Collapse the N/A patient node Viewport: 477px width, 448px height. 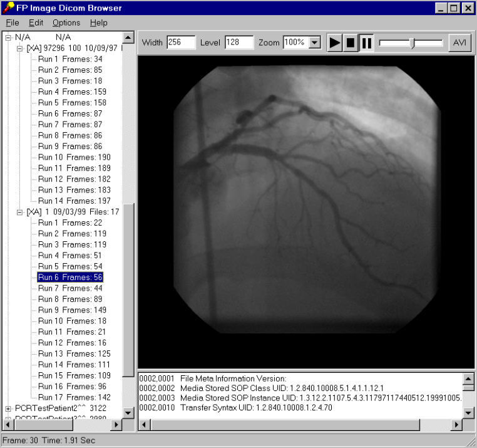(8, 38)
